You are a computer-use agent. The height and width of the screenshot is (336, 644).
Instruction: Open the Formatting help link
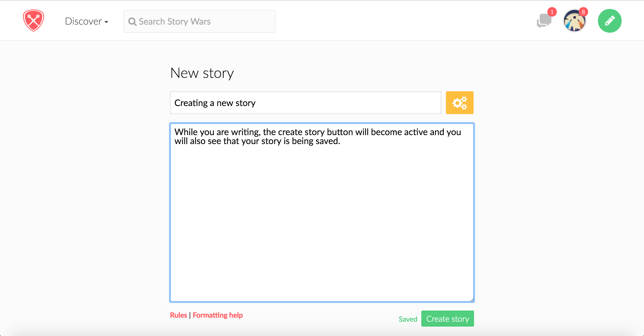click(218, 315)
